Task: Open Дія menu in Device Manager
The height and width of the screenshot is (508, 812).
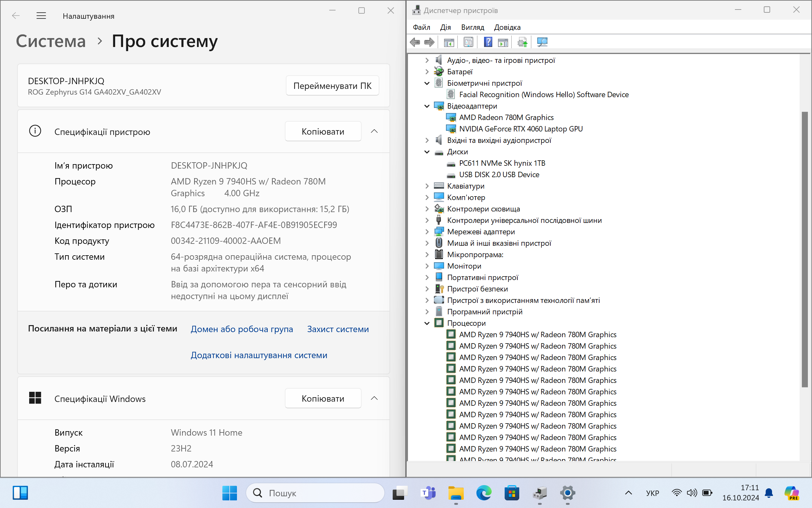Action: 445,27
